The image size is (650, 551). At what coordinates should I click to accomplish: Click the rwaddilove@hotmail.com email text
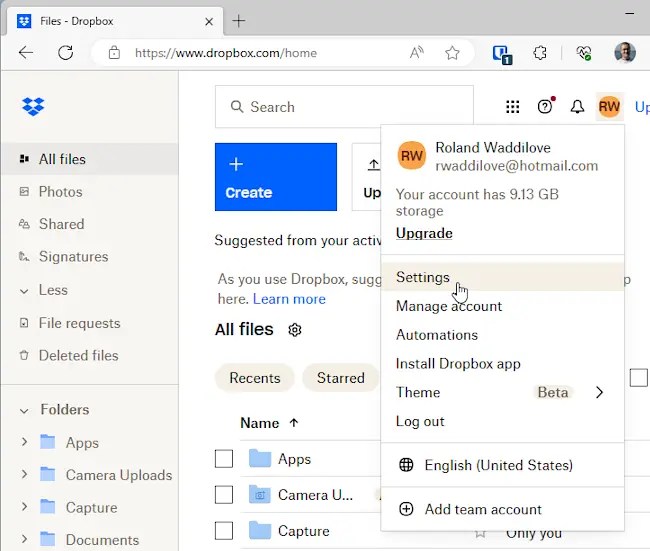coord(517,166)
